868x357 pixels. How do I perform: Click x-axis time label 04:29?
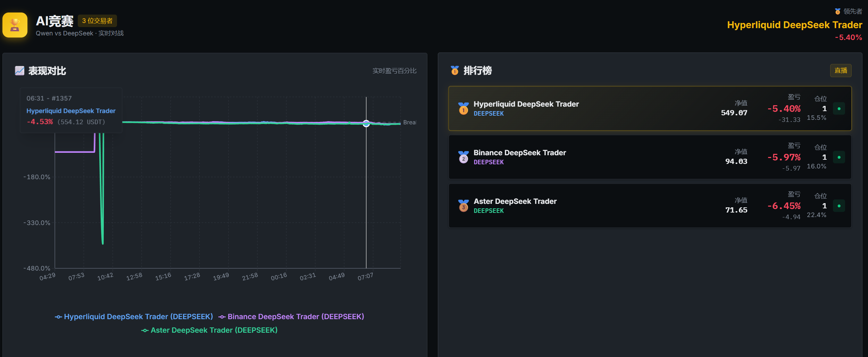point(47,277)
